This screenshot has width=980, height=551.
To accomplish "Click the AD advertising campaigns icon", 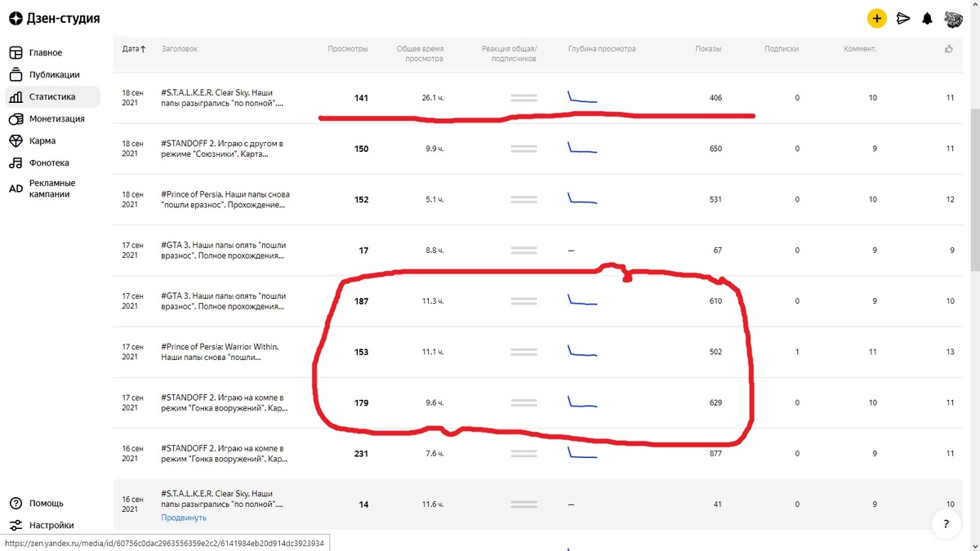I will 16,189.
